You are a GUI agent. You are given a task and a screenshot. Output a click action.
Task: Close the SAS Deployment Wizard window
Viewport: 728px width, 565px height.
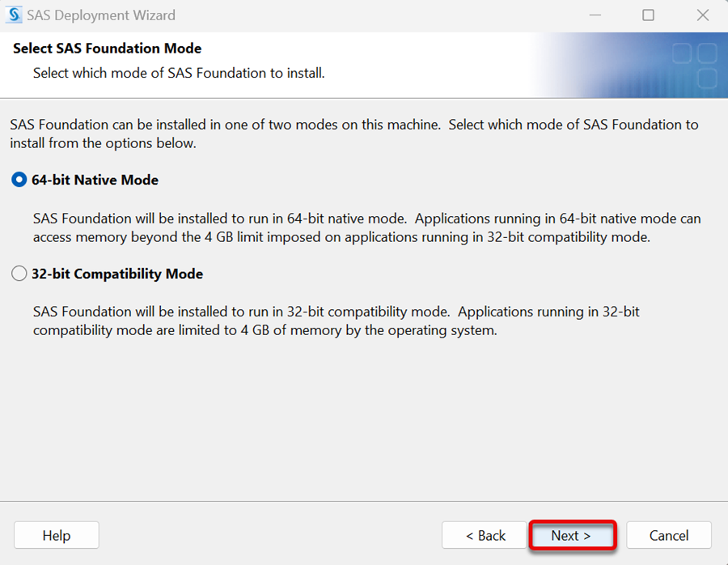pyautogui.click(x=703, y=15)
